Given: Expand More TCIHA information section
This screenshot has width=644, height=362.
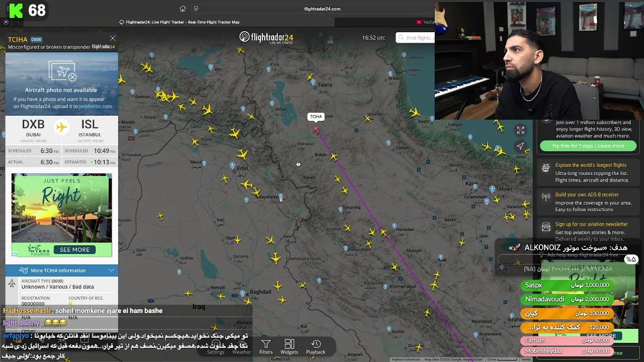Looking at the screenshot, I should pyautogui.click(x=62, y=270).
